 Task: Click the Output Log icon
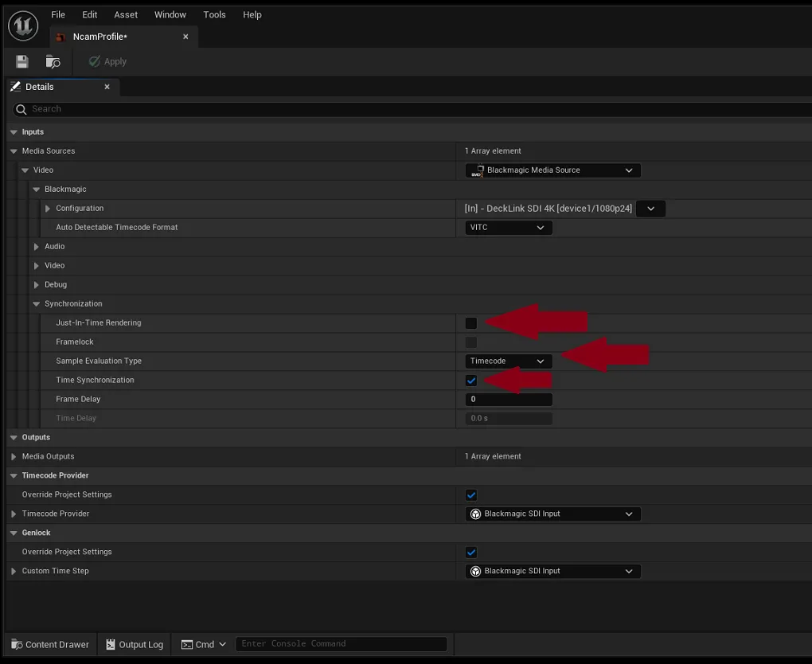click(111, 644)
